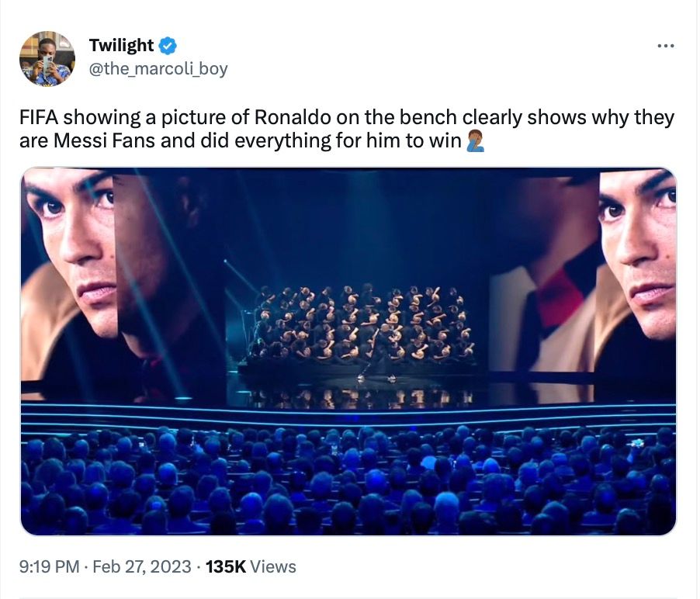Image resolution: width=700 pixels, height=599 pixels.
Task: Click the blue verified badge
Action: pos(169,46)
